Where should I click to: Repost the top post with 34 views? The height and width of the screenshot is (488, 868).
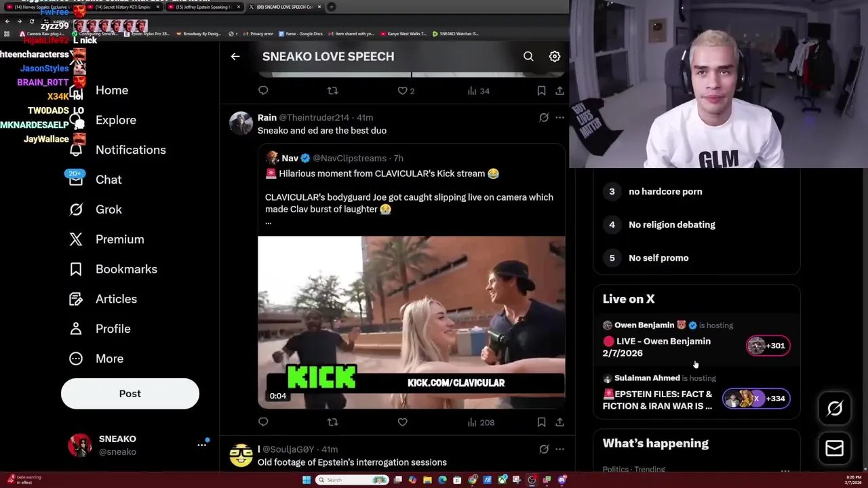332,91
